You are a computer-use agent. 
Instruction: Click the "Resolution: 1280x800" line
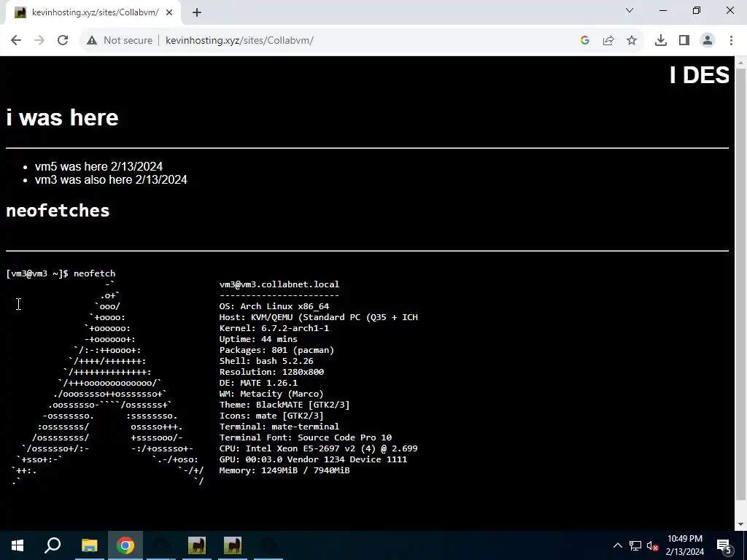(x=271, y=372)
